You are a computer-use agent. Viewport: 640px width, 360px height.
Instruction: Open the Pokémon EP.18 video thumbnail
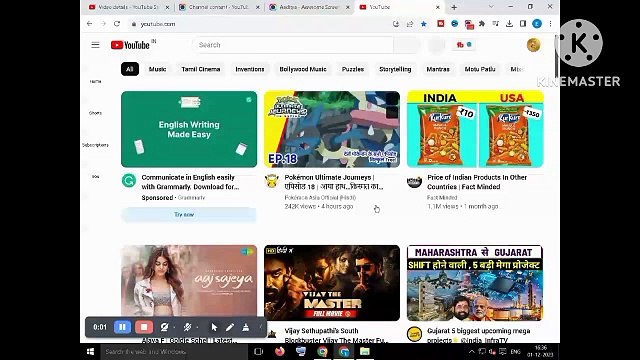tap(332, 129)
